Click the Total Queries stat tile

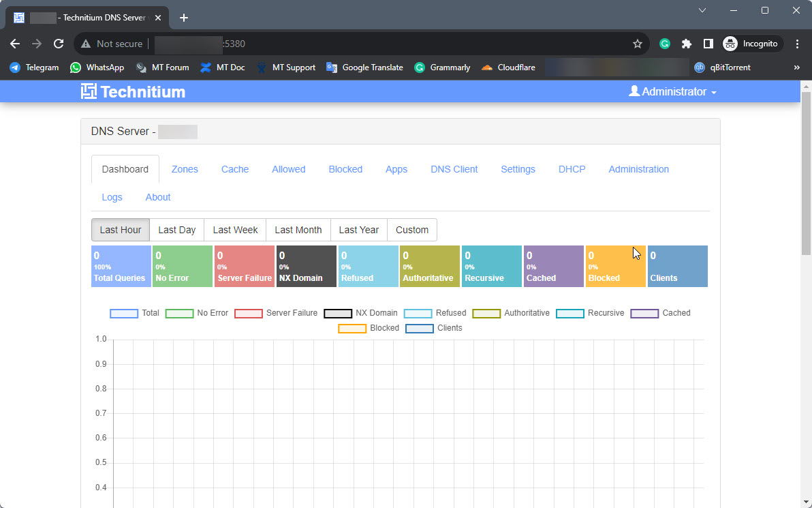pos(121,267)
